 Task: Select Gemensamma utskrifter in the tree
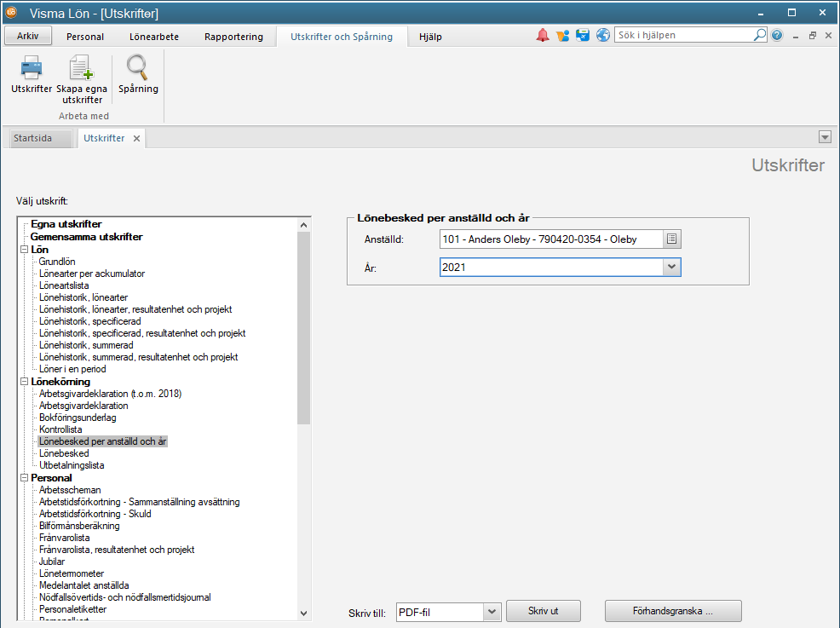click(x=86, y=237)
